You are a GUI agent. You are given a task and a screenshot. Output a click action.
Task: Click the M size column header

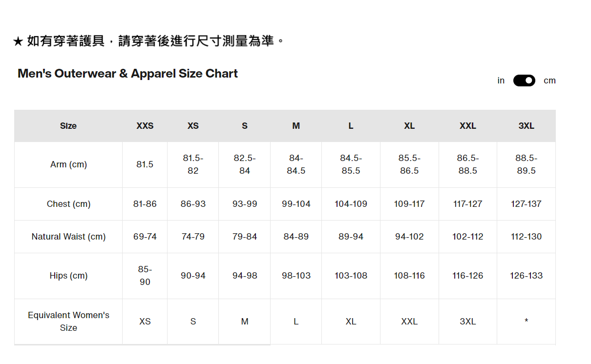[296, 126]
